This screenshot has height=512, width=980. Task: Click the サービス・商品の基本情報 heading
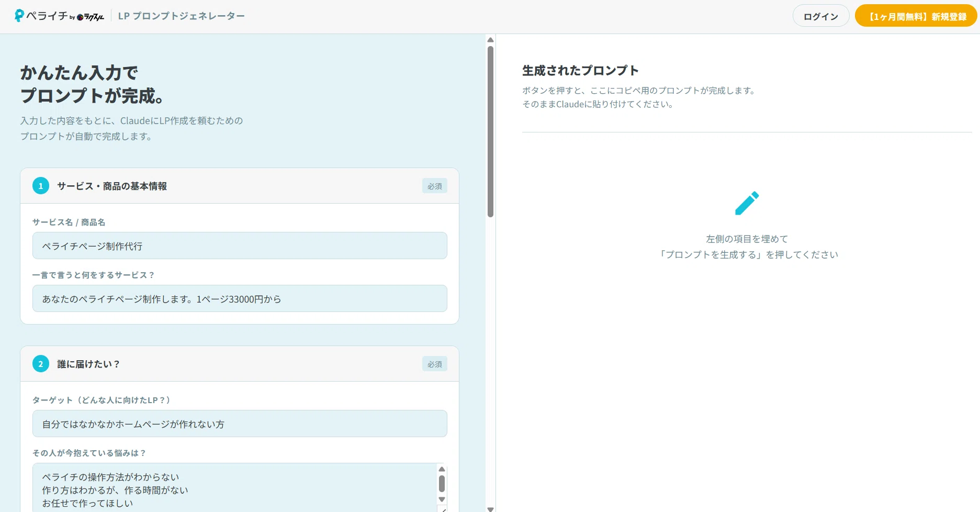click(x=112, y=186)
